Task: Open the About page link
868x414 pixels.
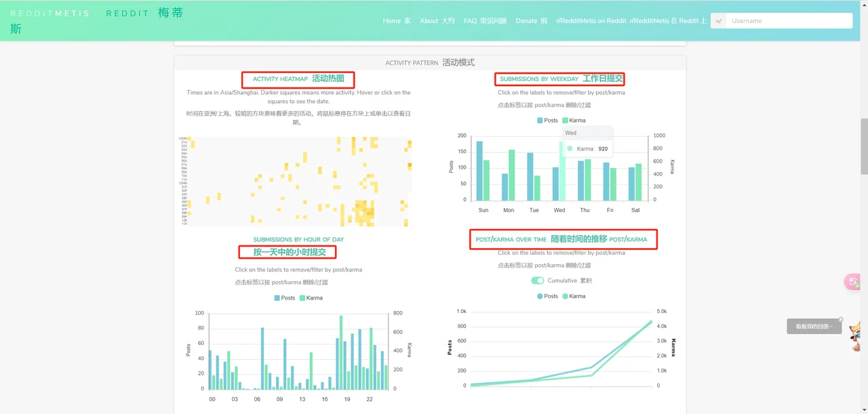Action: coord(437,21)
